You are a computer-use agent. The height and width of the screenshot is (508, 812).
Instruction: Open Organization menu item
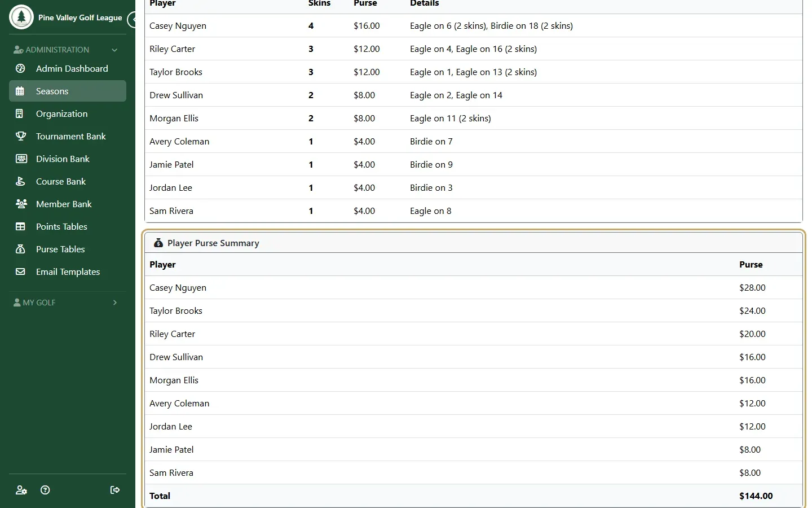[x=68, y=113]
